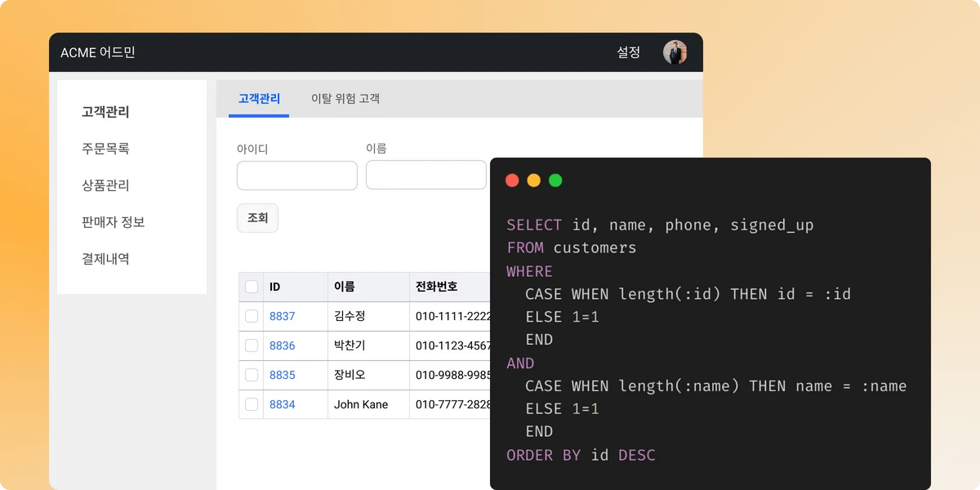Screen dimensions: 980x490
Task: Open the user avatar profile menu
Action: (x=675, y=52)
